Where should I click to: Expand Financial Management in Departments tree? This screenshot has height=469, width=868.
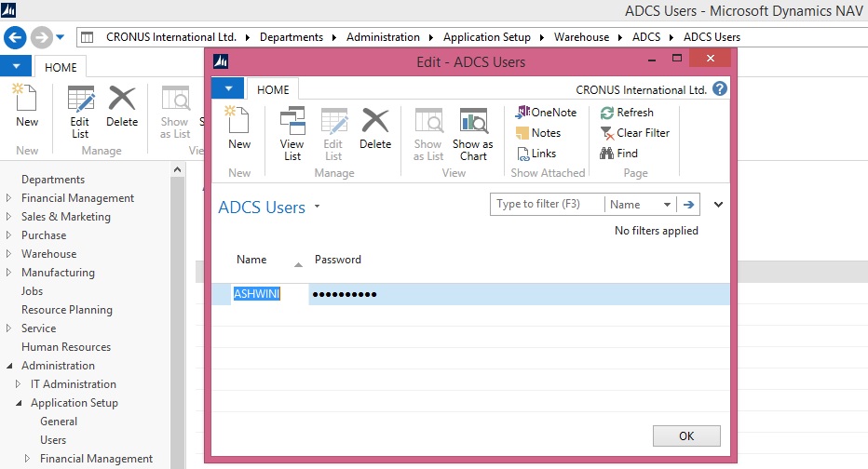point(8,197)
